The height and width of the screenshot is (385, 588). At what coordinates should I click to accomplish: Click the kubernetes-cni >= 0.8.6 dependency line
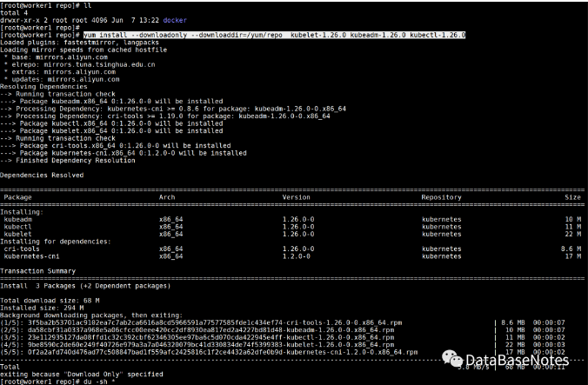173,109
